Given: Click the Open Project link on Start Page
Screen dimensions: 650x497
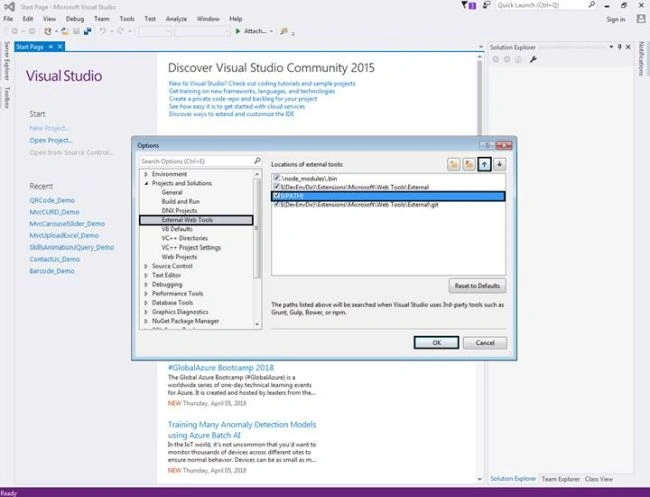Looking at the screenshot, I should [x=51, y=140].
